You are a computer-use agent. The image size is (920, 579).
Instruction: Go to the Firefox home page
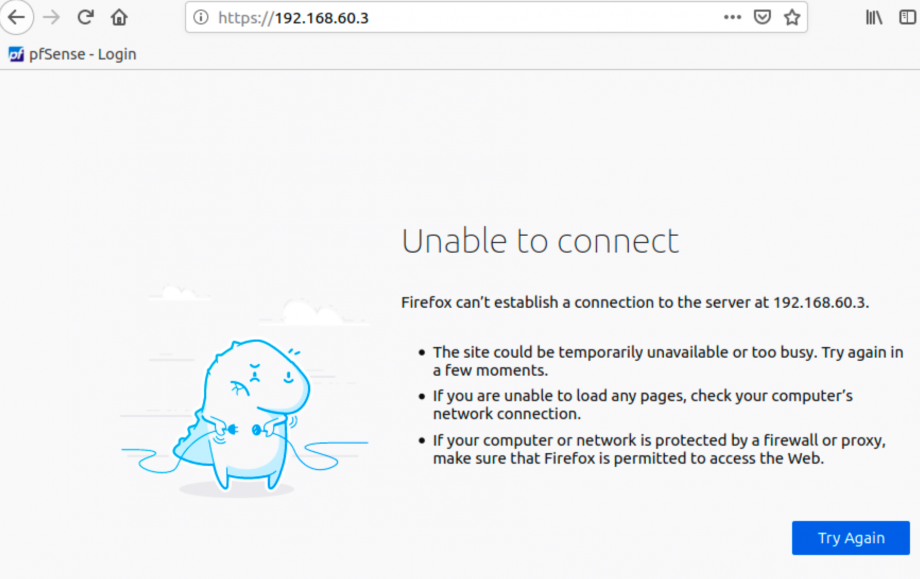coord(117,17)
